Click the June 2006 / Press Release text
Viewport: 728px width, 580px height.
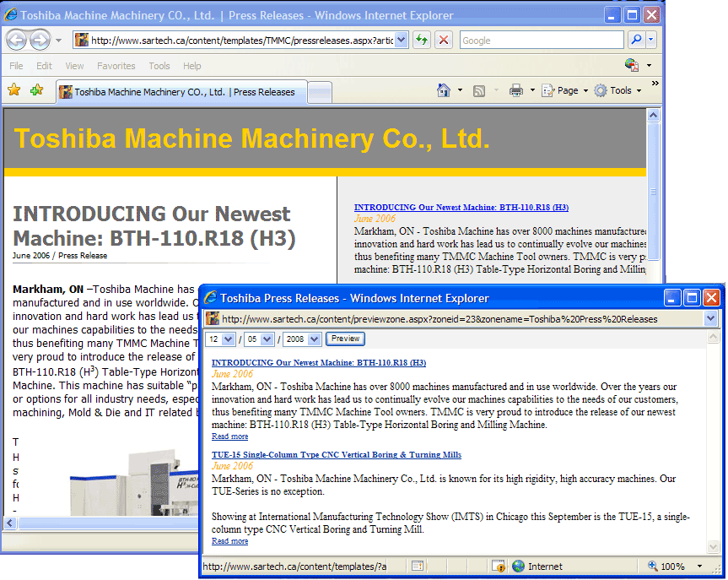pos(60,256)
